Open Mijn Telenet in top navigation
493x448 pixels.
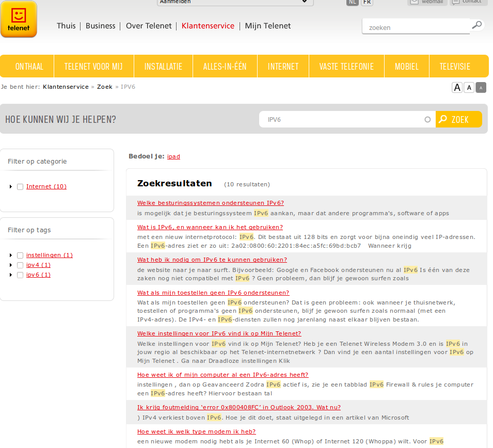(268, 26)
